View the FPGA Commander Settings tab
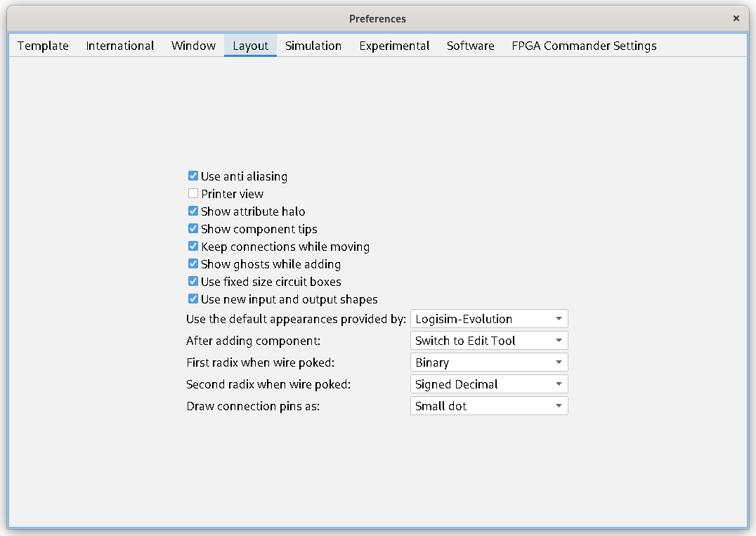This screenshot has width=756, height=536. click(x=584, y=45)
